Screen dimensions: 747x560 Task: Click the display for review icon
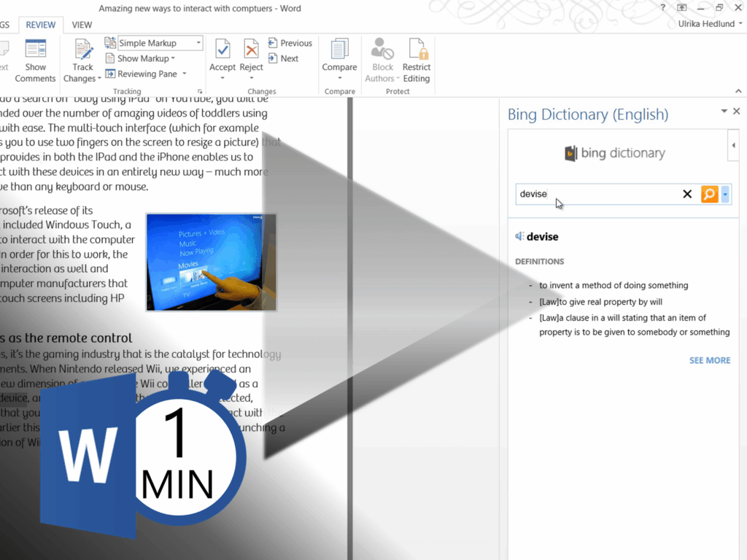tap(110, 43)
